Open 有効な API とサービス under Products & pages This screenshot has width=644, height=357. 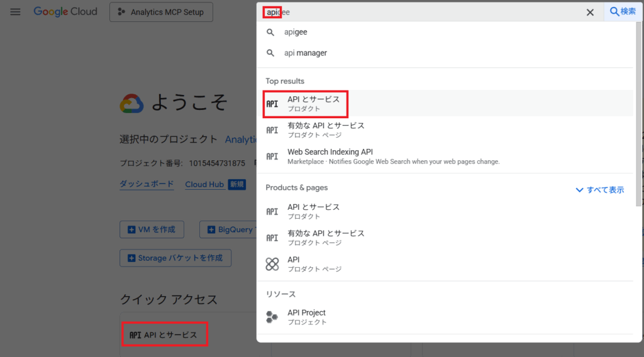tap(326, 238)
